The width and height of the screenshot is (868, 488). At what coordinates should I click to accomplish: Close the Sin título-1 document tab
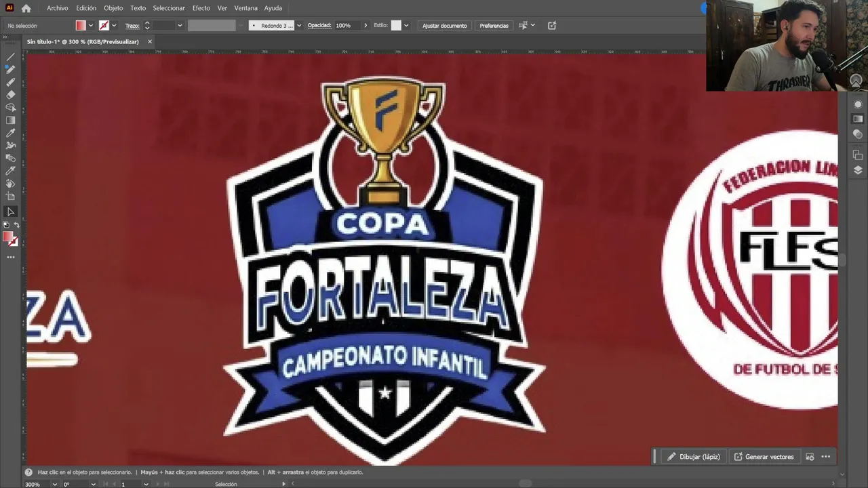(x=150, y=42)
